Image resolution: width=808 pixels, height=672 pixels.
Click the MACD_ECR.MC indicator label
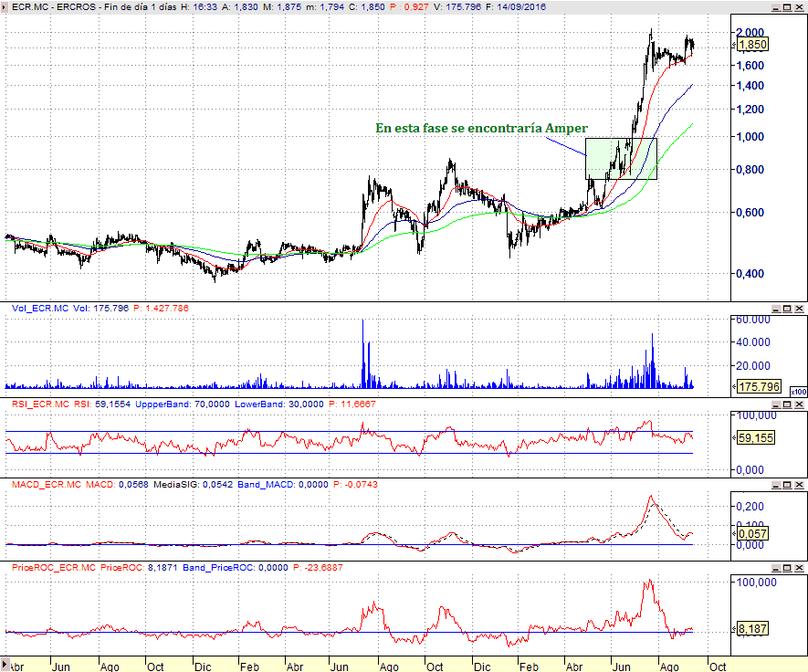click(x=46, y=484)
